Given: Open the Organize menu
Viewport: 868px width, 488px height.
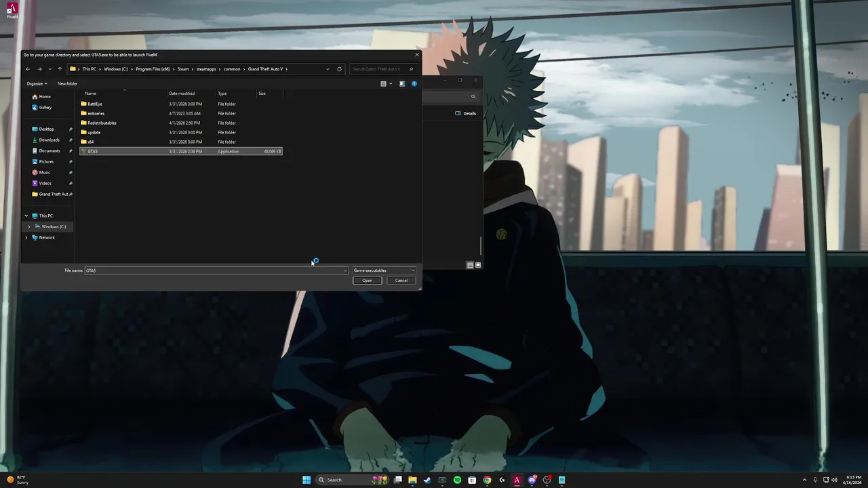Looking at the screenshot, I should [x=37, y=84].
